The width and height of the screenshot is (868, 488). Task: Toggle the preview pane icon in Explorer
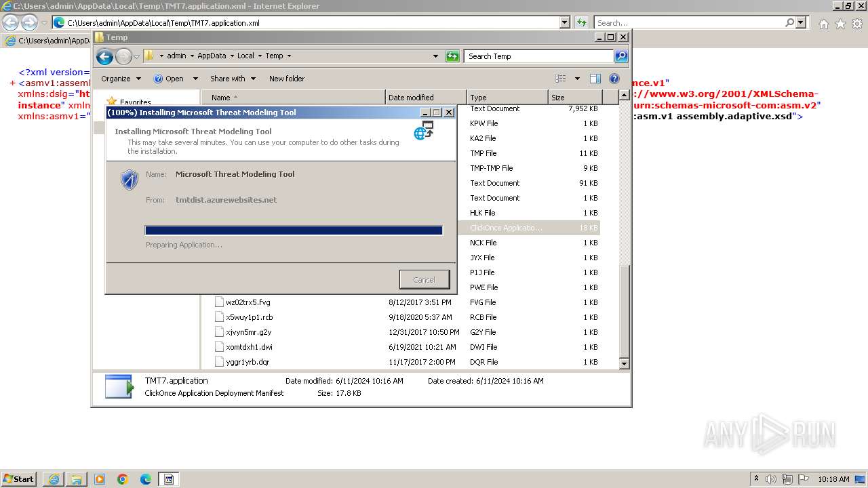point(595,79)
